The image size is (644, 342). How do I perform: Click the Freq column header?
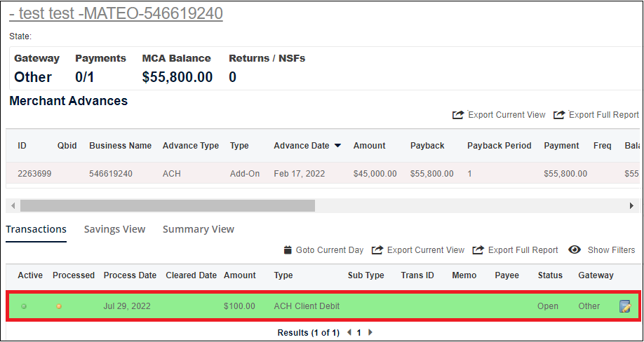tap(602, 146)
